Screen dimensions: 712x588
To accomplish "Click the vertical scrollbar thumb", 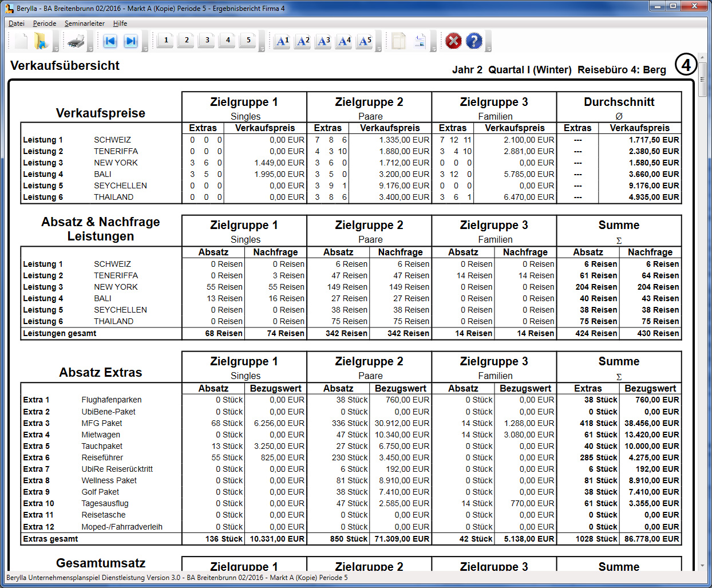I will (702, 80).
